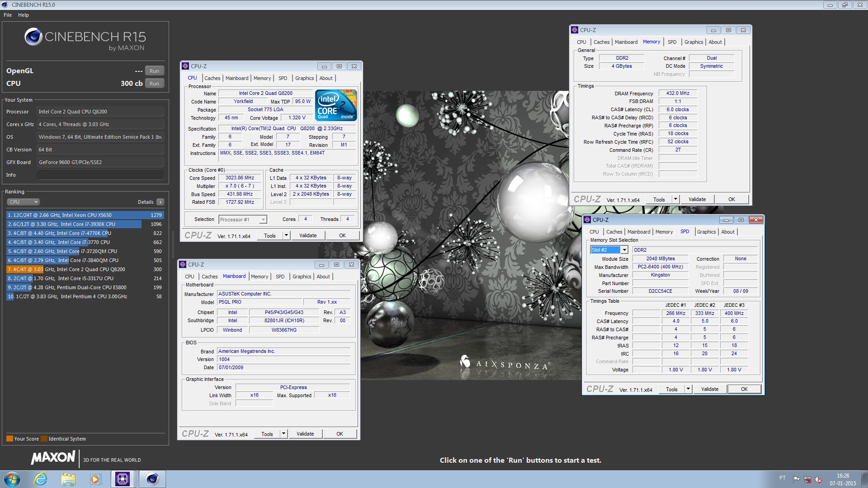
Task: Click Validate in CPU-Z SPD window
Action: [x=710, y=389]
